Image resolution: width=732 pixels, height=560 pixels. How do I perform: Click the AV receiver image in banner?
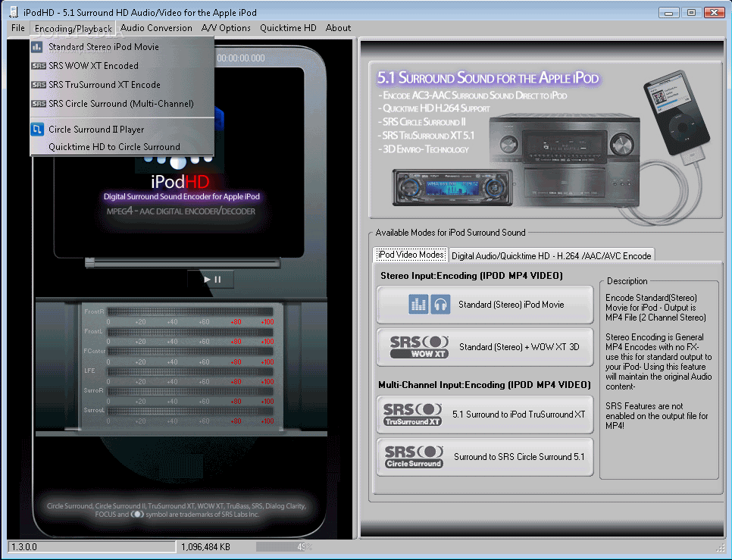pos(564,159)
